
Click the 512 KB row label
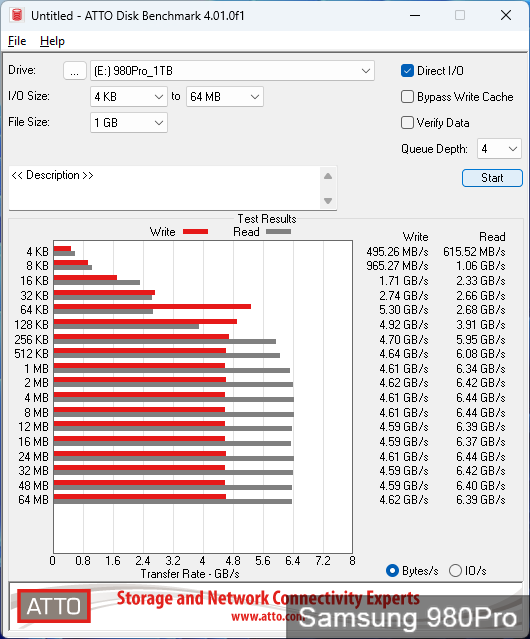31,354
